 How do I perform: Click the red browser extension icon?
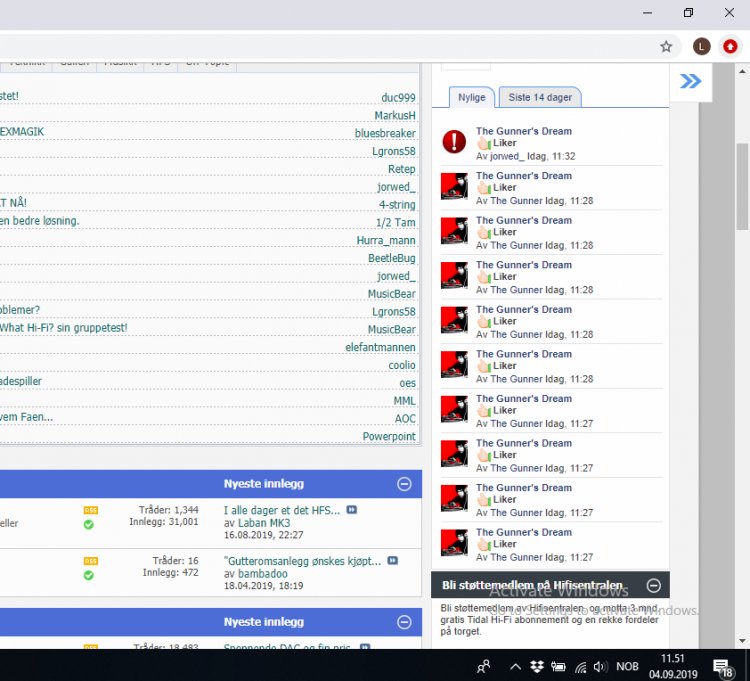pyautogui.click(x=730, y=46)
